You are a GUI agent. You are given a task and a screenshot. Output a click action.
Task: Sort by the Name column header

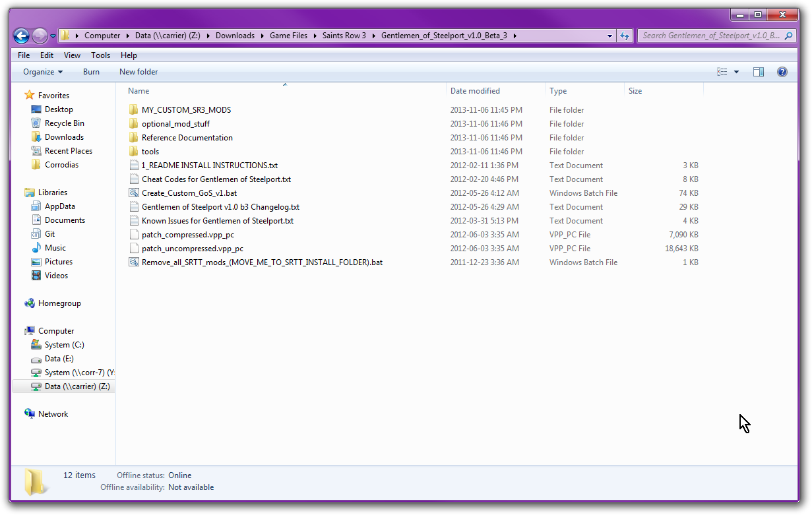[x=139, y=91]
